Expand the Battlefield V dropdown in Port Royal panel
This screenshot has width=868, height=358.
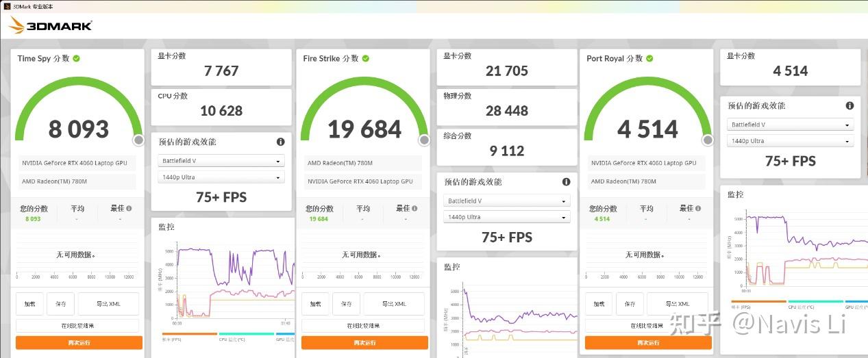click(x=791, y=125)
